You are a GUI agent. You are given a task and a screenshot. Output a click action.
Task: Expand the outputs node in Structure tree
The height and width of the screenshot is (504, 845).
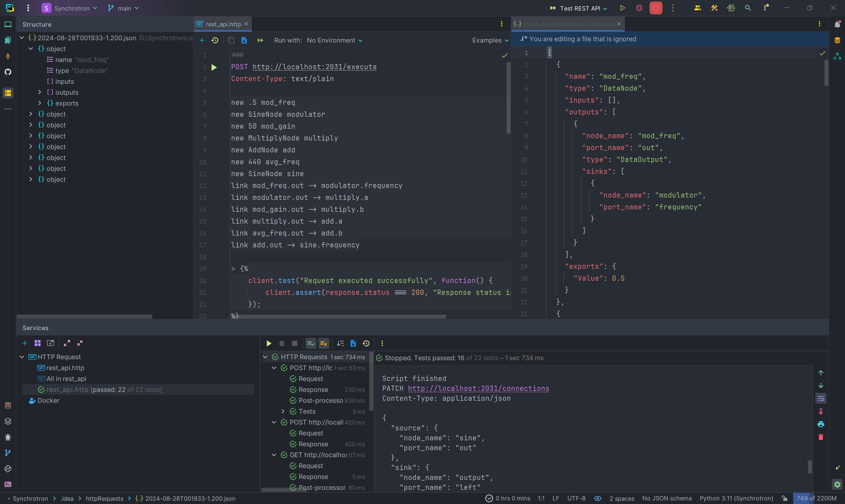click(x=40, y=92)
